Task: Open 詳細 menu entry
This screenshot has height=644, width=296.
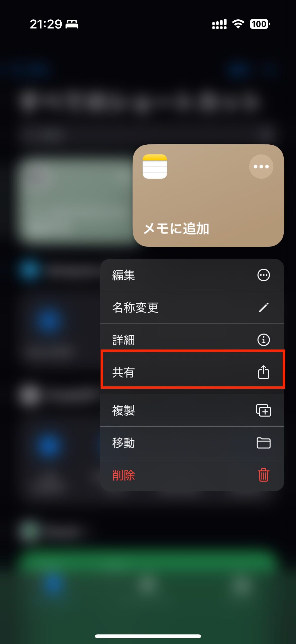Action: click(192, 340)
